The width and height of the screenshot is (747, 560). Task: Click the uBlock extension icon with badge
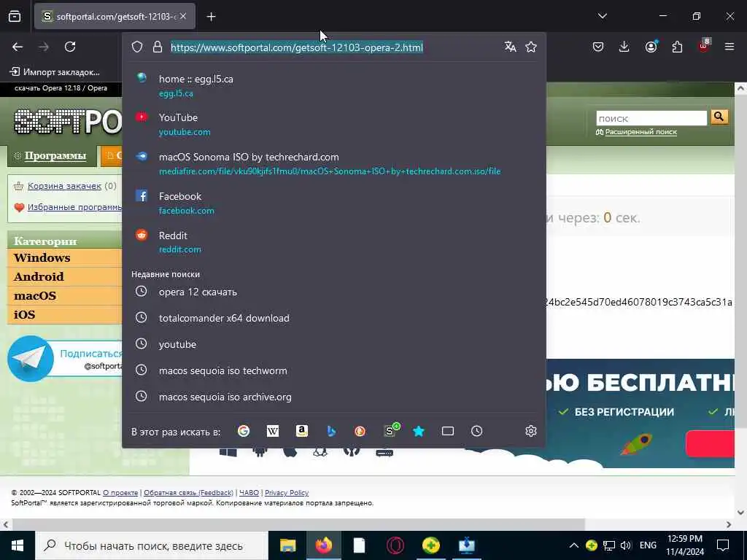click(704, 46)
